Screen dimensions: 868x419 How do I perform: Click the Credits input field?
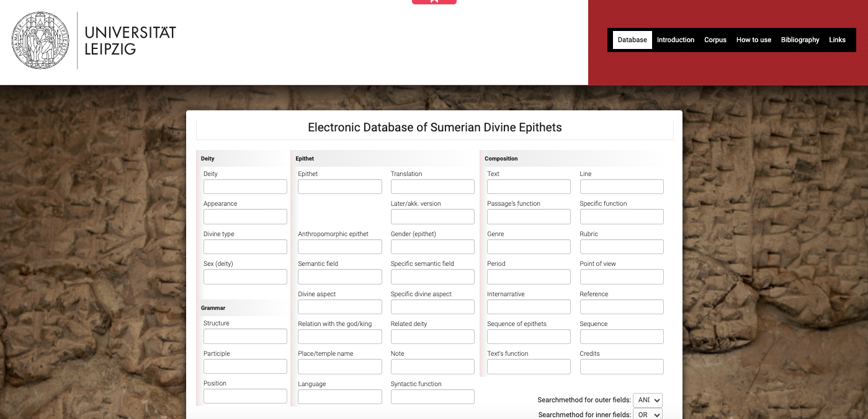[622, 366]
